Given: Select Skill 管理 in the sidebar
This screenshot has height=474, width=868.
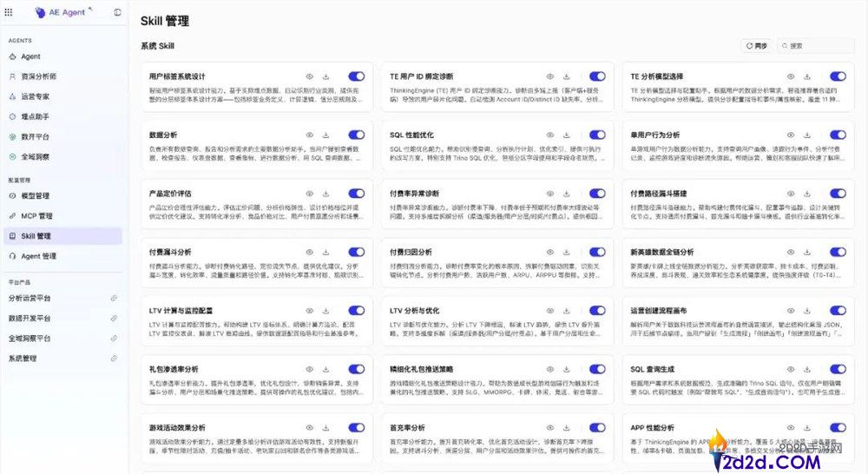Looking at the screenshot, I should [x=62, y=236].
